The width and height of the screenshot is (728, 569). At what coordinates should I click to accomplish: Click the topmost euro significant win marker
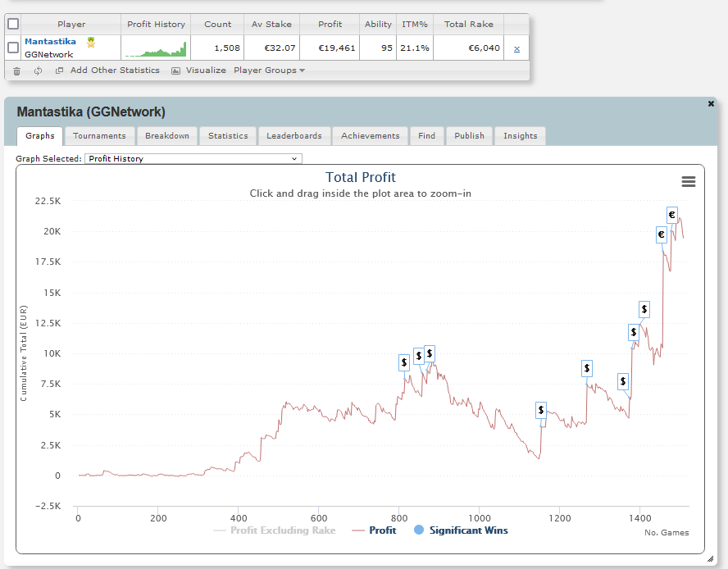671,215
